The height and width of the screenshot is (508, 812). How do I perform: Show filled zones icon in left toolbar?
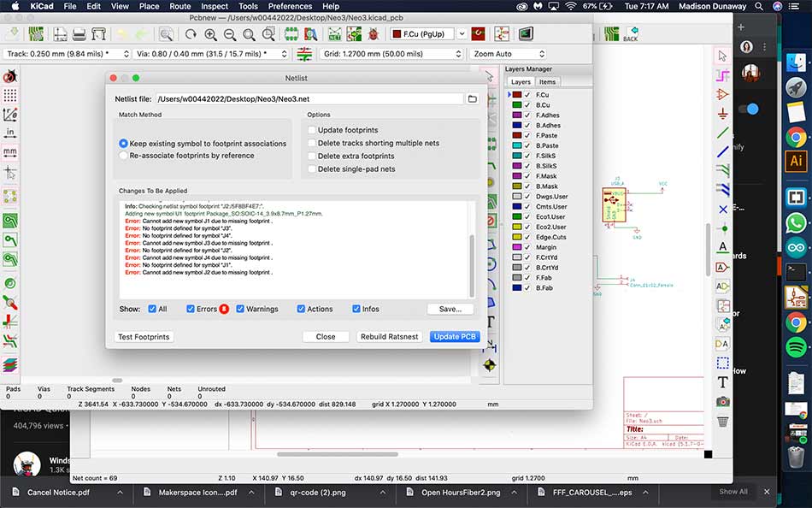(10, 221)
